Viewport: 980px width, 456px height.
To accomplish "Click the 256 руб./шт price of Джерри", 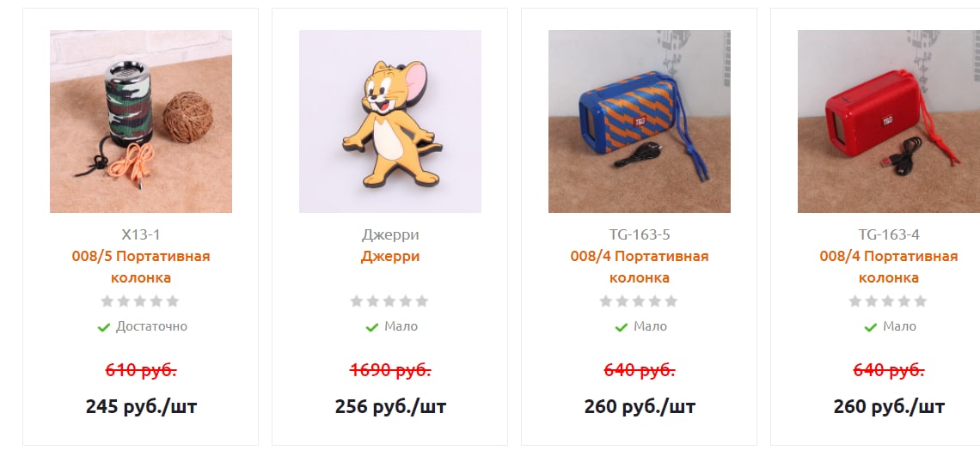I will tap(390, 407).
